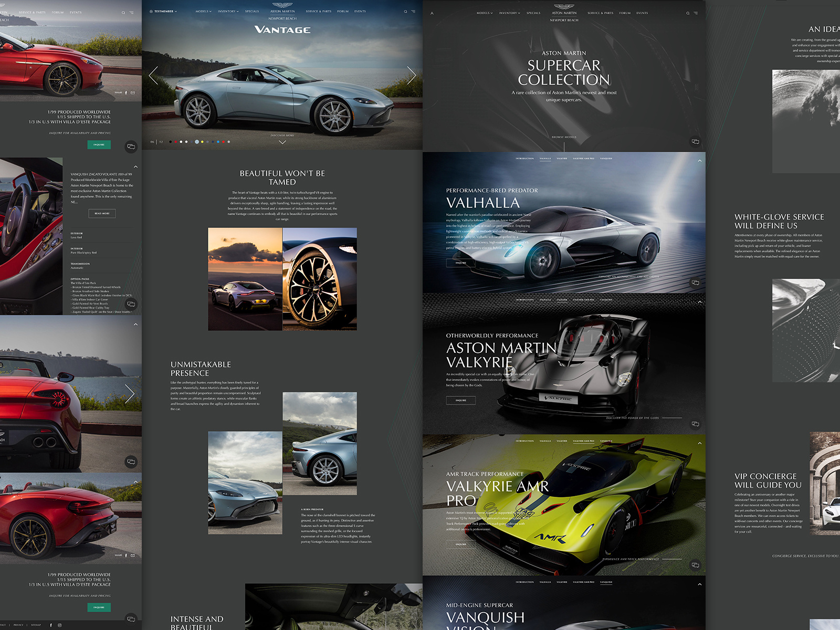
Task: Select the black Vantage color swatch
Action: point(171,142)
